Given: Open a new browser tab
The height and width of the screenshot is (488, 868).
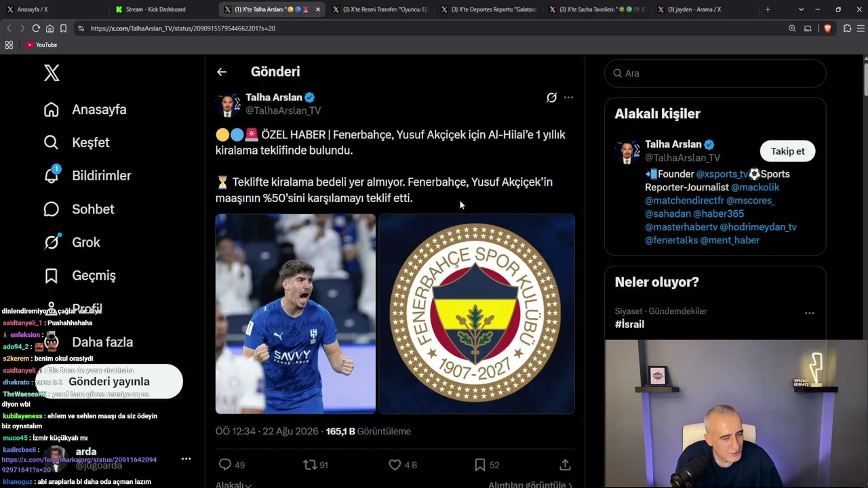Looking at the screenshot, I should [x=768, y=9].
